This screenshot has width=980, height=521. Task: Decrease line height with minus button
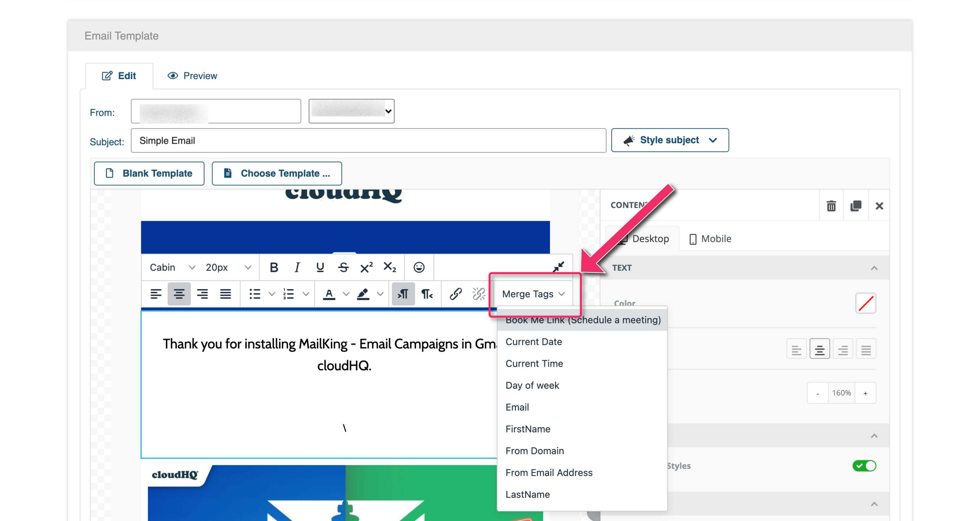pos(817,393)
